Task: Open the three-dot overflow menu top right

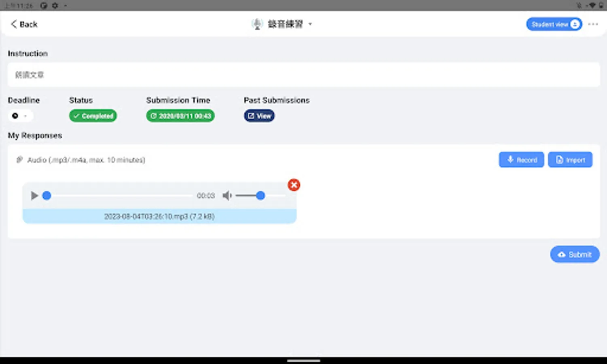Action: coord(593,24)
